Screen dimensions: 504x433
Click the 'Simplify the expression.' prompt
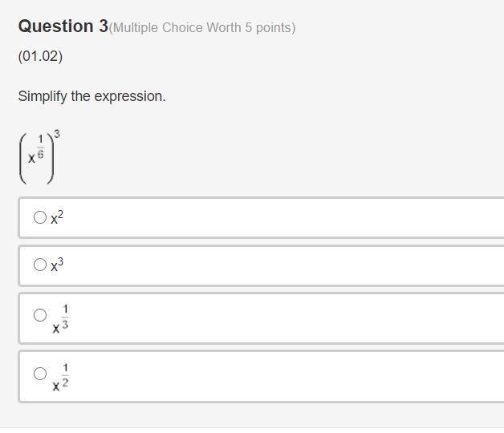[91, 96]
